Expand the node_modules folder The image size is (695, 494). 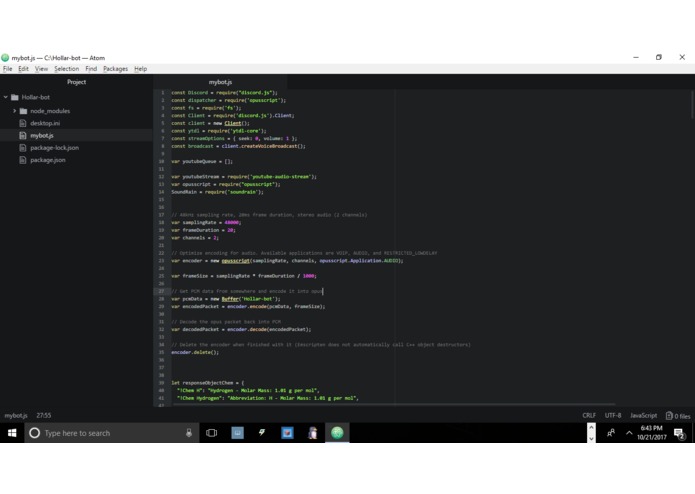[x=14, y=111]
